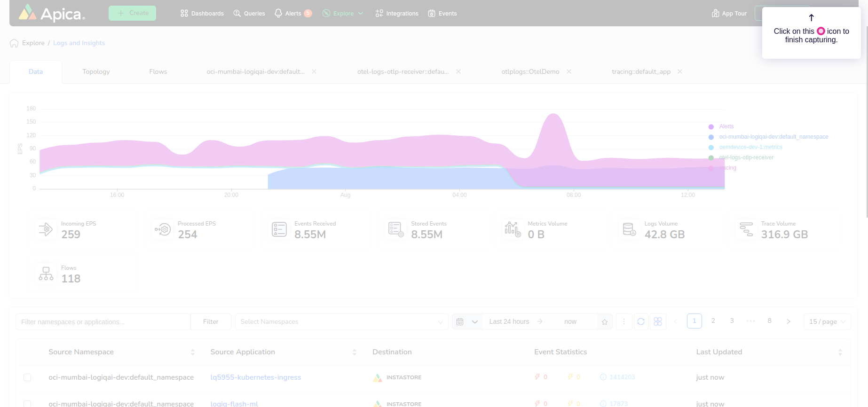
Task: Click the refresh icon in filter bar
Action: point(640,321)
